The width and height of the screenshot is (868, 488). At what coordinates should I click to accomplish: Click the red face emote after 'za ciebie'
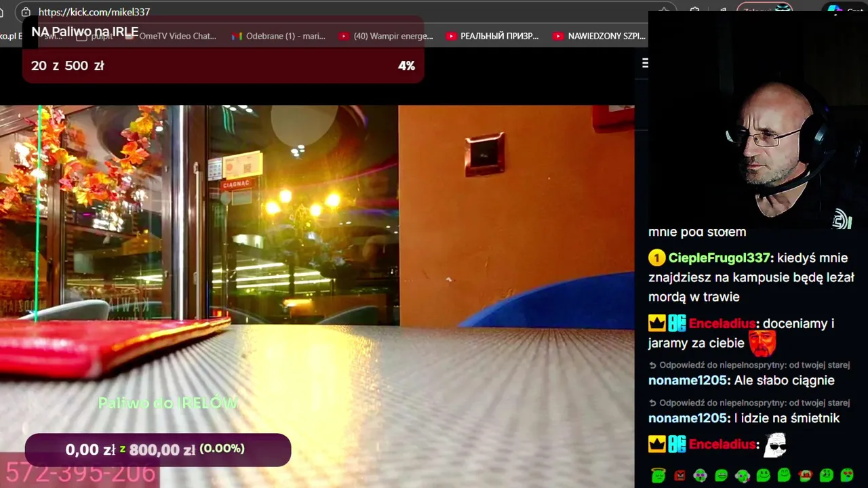762,343
